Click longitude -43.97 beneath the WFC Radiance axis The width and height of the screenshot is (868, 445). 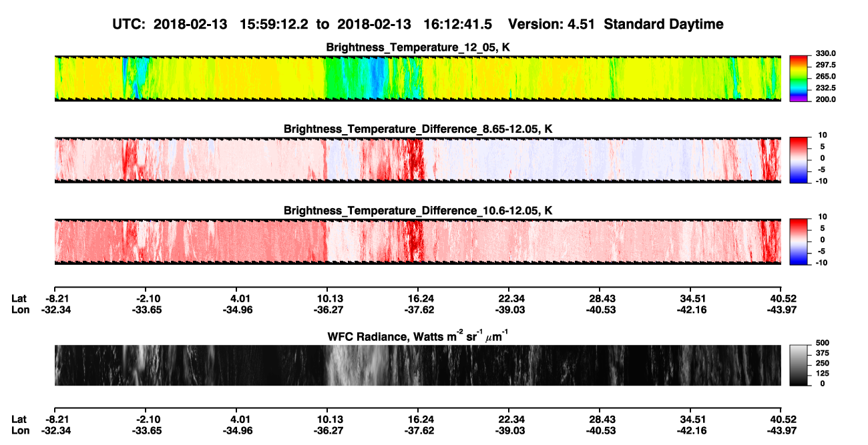pyautogui.click(x=781, y=430)
